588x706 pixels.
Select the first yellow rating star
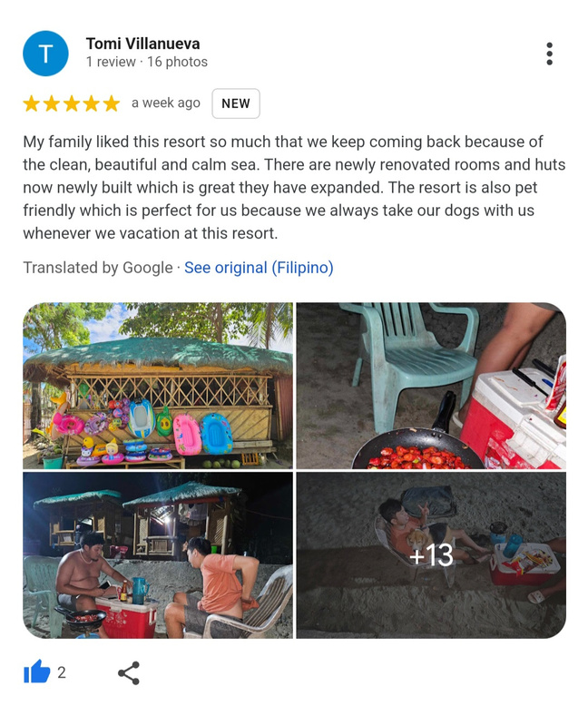tap(32, 103)
